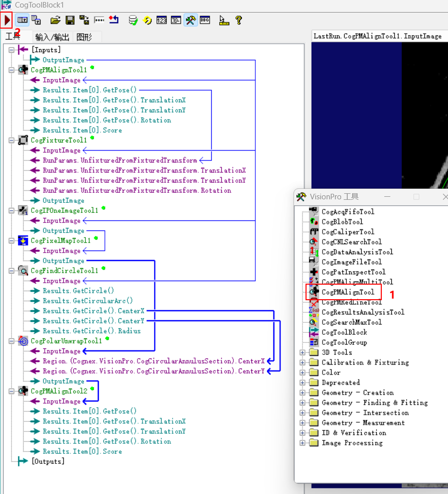Select RunParams.UnfixturedFromFixturedTransform.Rotation terminal
The width and height of the screenshot is (448, 494).
tap(137, 191)
